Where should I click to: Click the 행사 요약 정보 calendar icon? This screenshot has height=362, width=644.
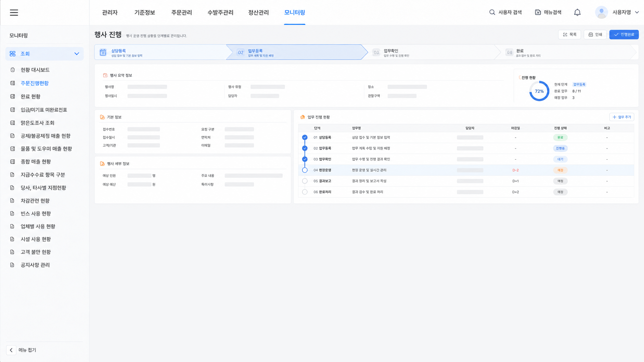[105, 75]
